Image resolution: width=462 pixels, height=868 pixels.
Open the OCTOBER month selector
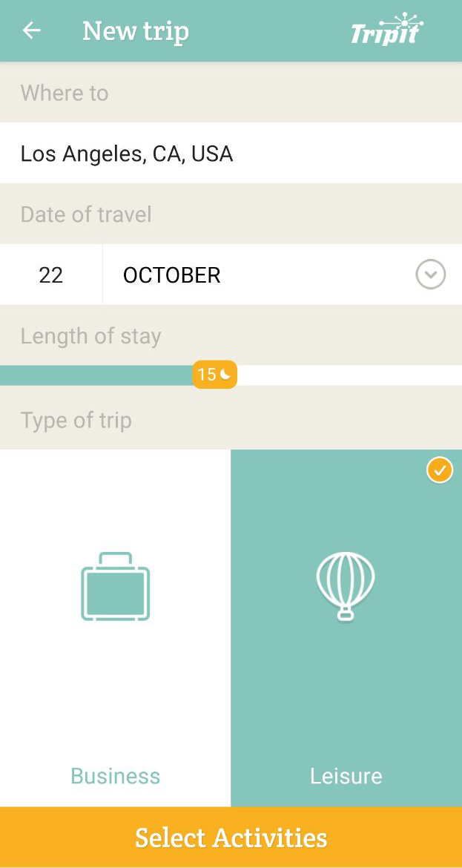[x=172, y=275]
